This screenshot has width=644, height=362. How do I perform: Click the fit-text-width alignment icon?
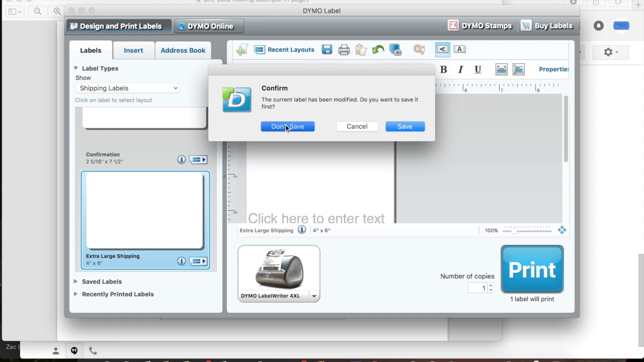[x=502, y=69]
